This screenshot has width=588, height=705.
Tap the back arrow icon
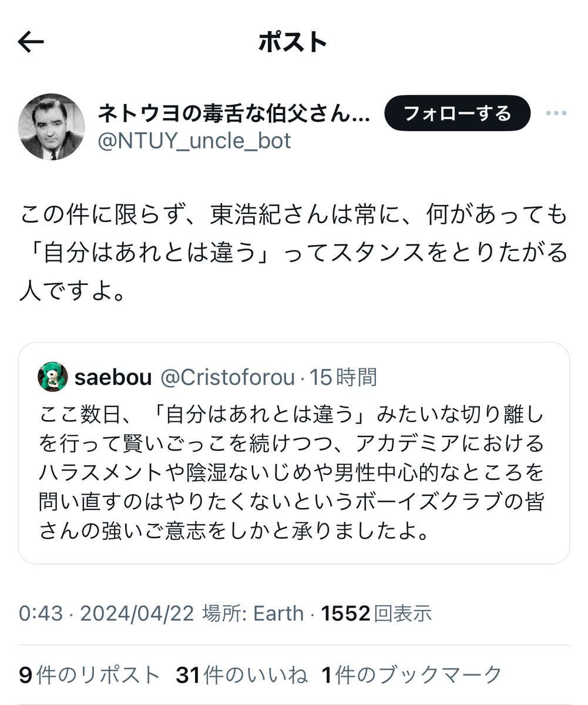(31, 42)
